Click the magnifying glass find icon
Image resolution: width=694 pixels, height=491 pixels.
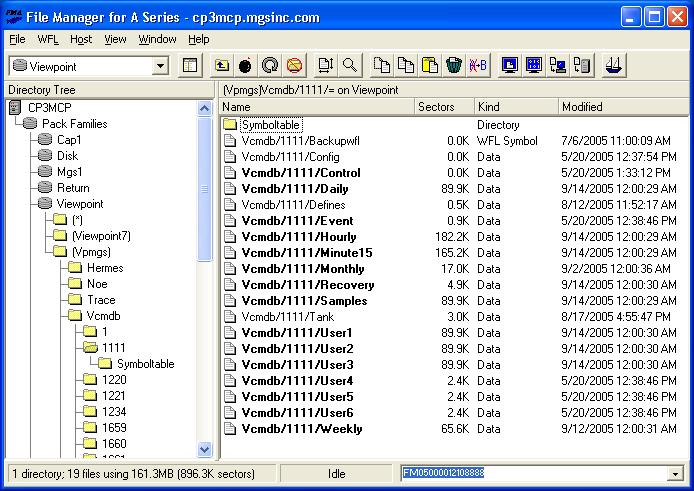(x=350, y=66)
